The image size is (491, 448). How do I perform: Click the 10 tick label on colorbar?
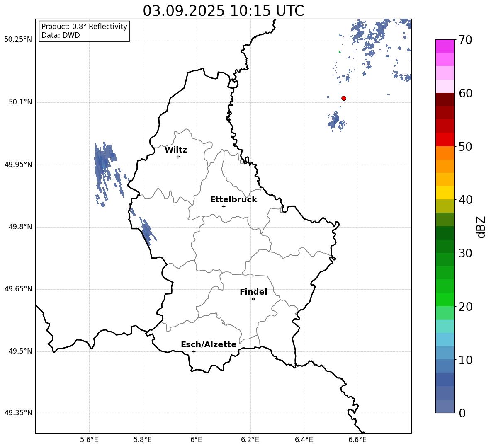[466, 360]
